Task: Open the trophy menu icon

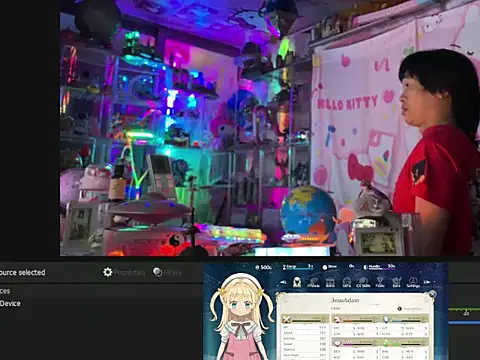Action: [x=380, y=282]
